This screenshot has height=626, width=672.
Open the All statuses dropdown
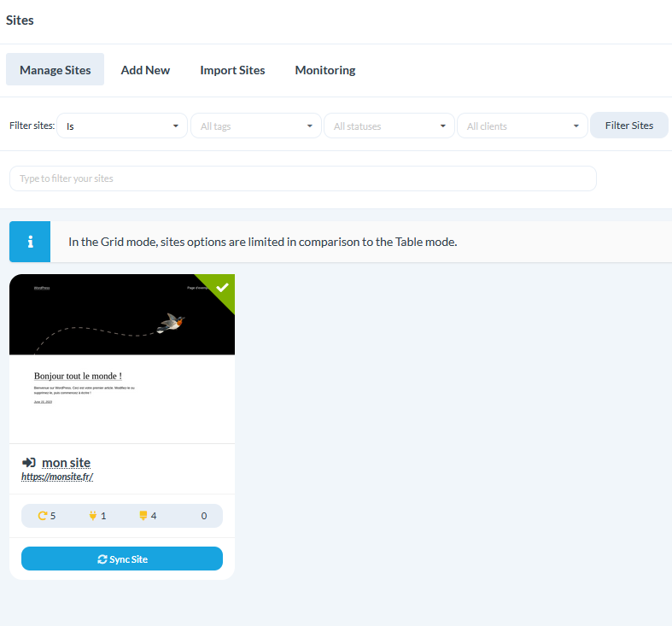pyautogui.click(x=389, y=126)
